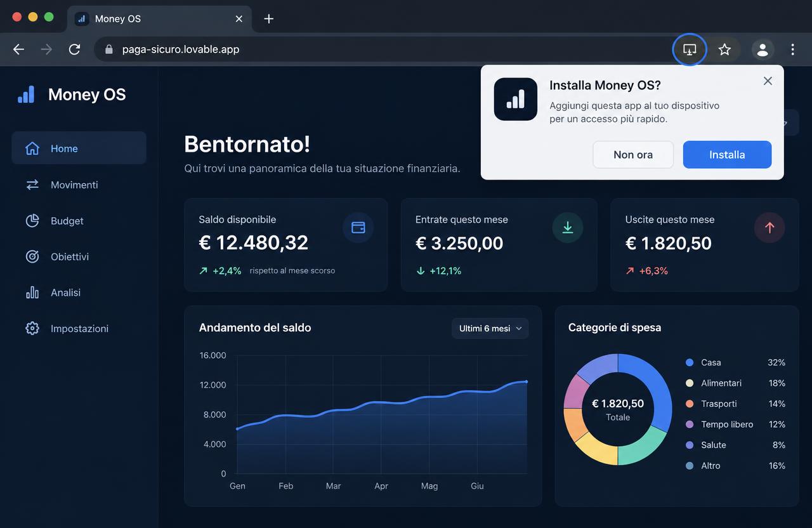Click the Categorie di spesa heading

click(x=615, y=327)
